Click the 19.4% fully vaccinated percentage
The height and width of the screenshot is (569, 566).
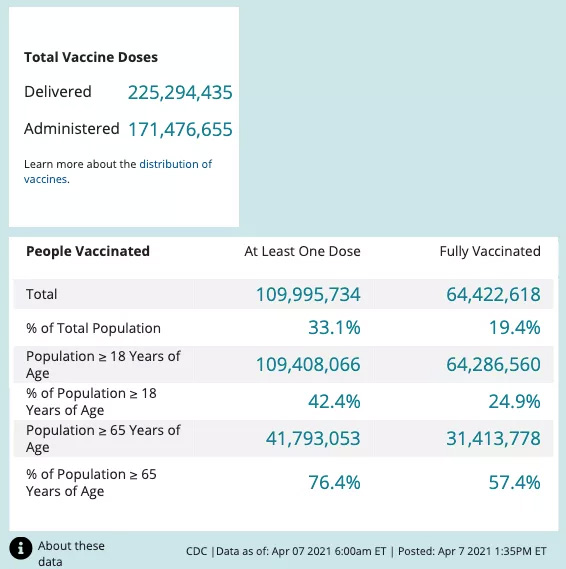tap(514, 328)
